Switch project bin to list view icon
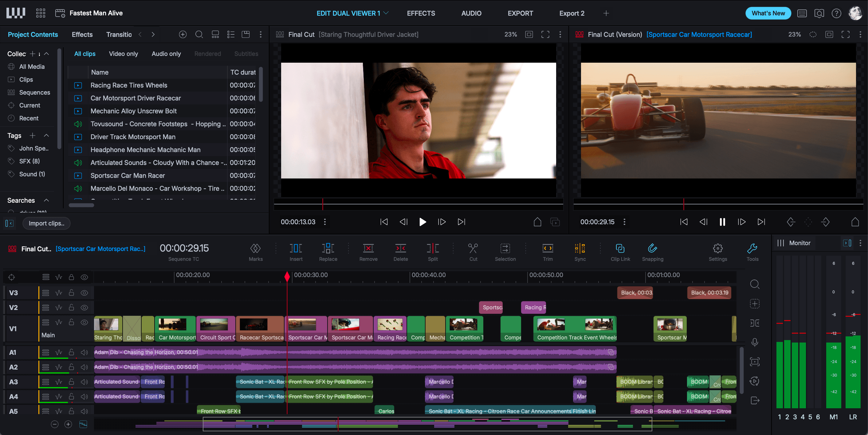This screenshot has height=435, width=868. point(231,34)
